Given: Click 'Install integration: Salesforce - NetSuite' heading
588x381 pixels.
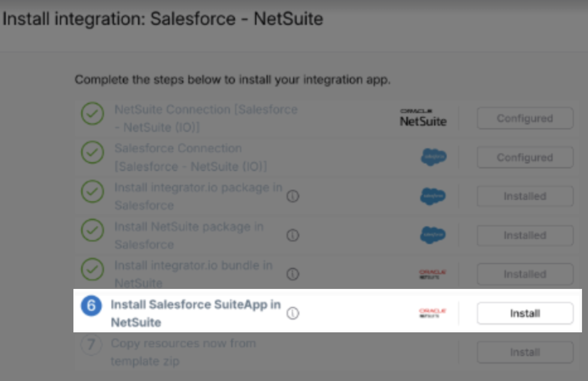Looking at the screenshot, I should (163, 19).
